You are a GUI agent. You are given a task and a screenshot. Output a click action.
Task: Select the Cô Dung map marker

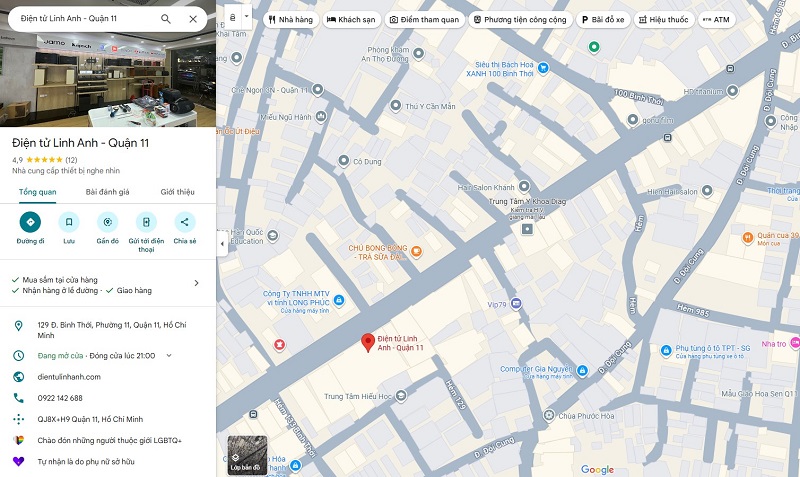344,161
